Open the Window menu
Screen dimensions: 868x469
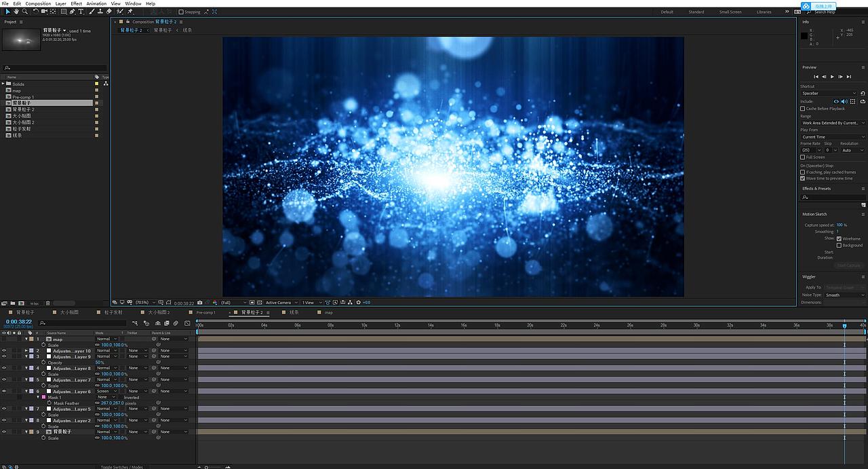click(x=133, y=3)
